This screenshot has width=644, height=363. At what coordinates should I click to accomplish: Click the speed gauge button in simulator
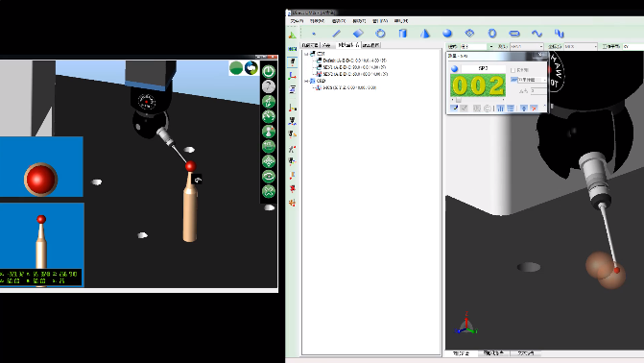(269, 117)
